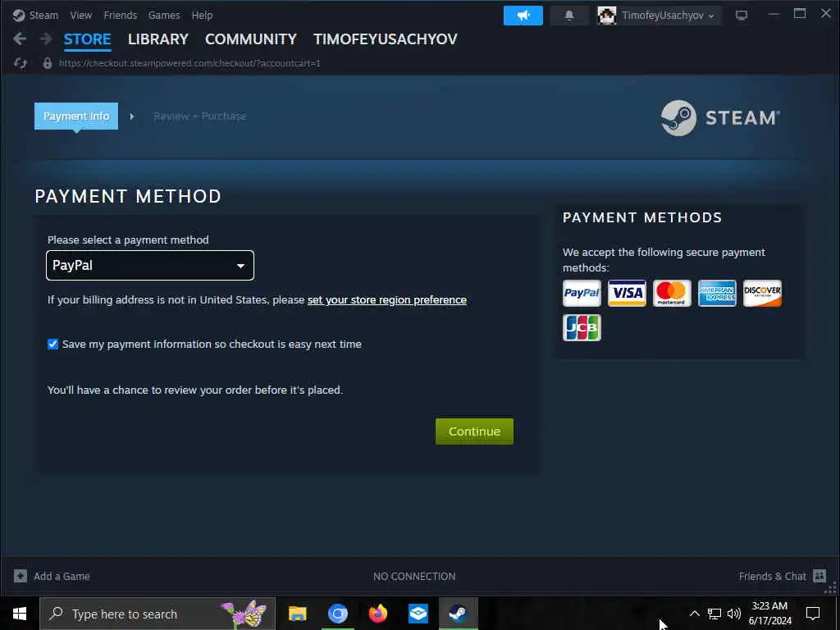Screen dimensions: 840x630
Task: Click the PayPal payment logo
Action: [582, 293]
